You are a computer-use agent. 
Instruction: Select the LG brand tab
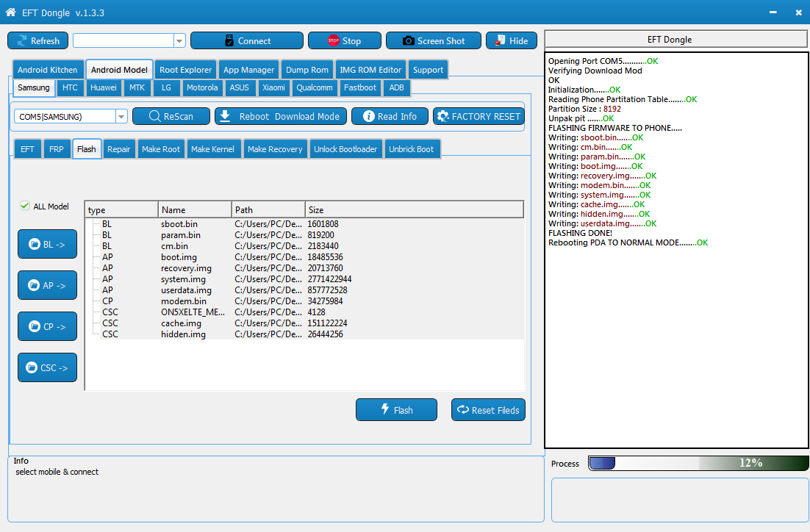[166, 87]
